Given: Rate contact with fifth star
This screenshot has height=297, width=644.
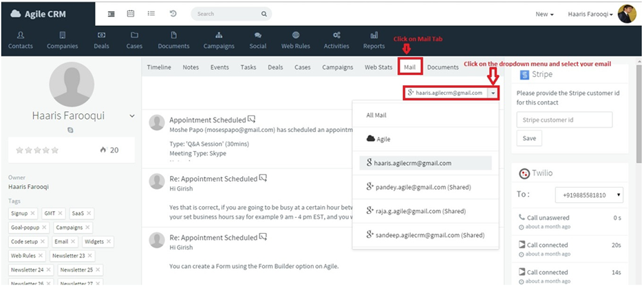Looking at the screenshot, I should [55, 150].
